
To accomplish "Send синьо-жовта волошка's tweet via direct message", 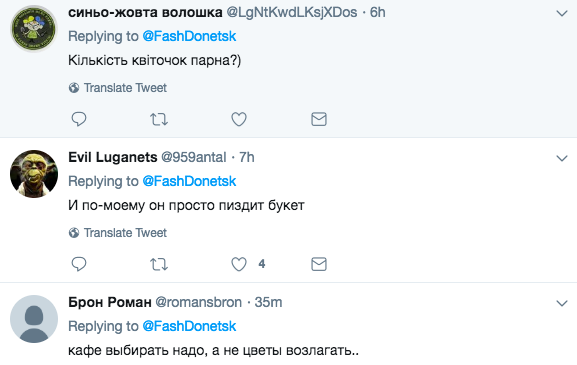I will coord(319,119).
